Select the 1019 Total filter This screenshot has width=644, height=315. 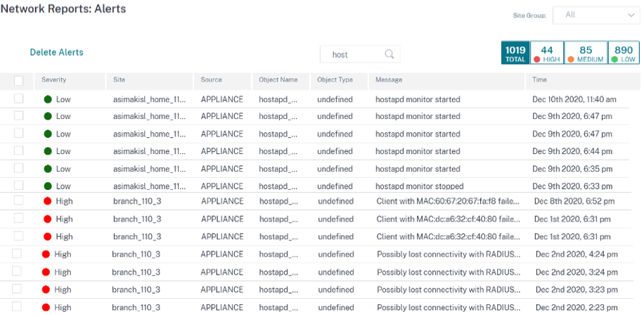click(x=515, y=54)
